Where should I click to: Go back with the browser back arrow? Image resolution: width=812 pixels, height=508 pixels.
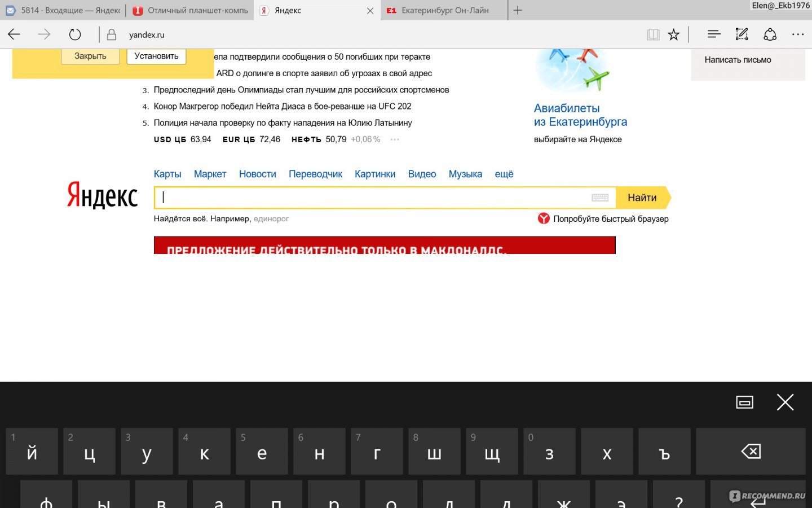point(14,34)
